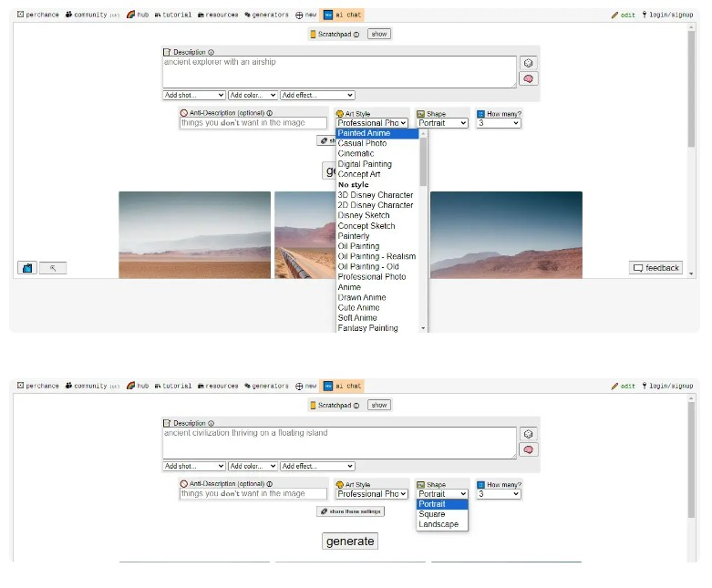Open Add effect dropdown under the floating island description
The height and width of the screenshot is (588, 712).
pyautogui.click(x=317, y=467)
